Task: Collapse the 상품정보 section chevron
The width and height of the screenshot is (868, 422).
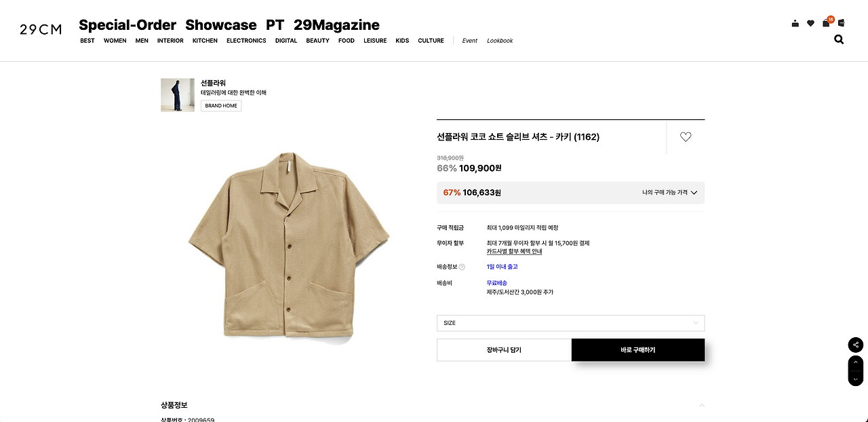Action: [702, 405]
